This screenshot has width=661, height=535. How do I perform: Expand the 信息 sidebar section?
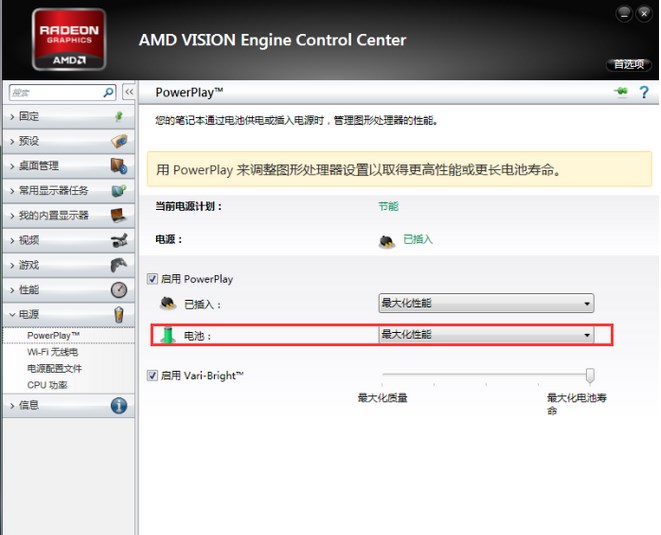68,406
